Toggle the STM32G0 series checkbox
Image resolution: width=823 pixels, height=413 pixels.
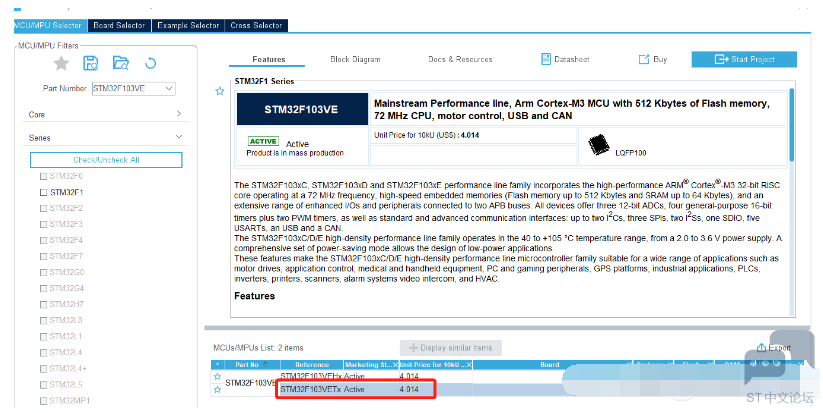(44, 272)
